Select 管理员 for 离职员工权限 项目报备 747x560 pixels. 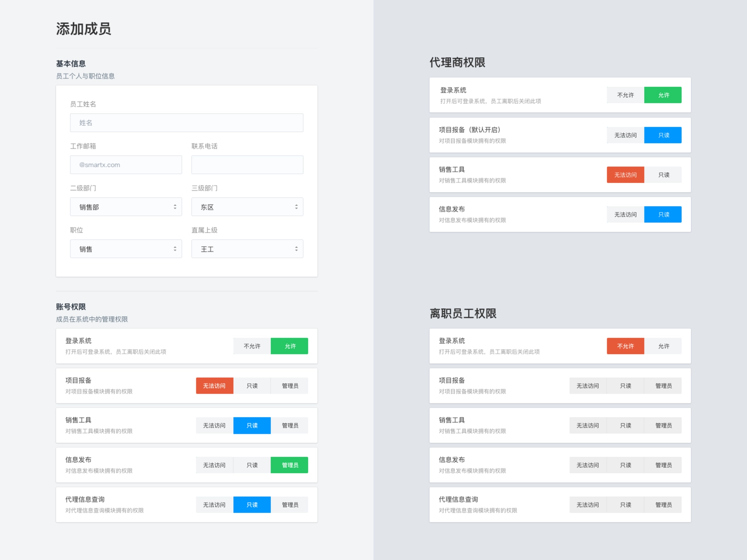[663, 386]
